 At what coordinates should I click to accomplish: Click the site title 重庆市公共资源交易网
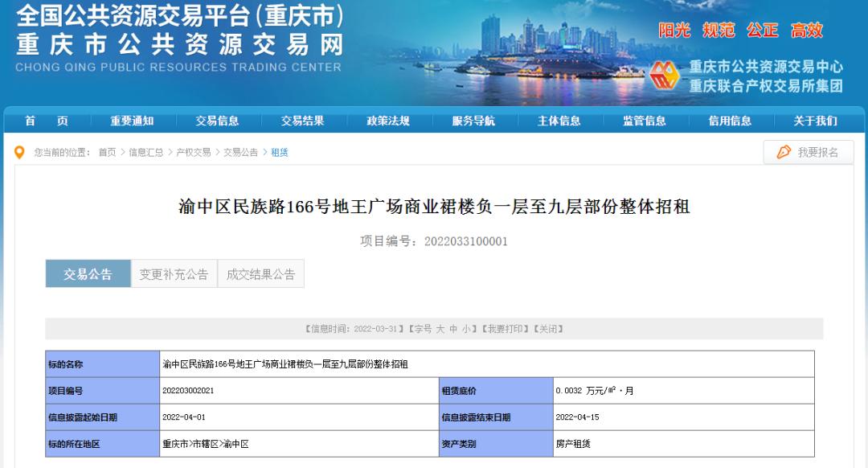(180, 45)
